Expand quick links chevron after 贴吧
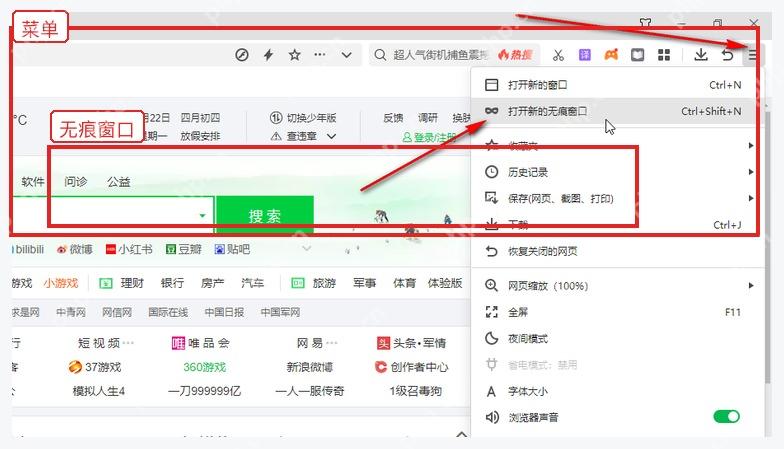 306,248
